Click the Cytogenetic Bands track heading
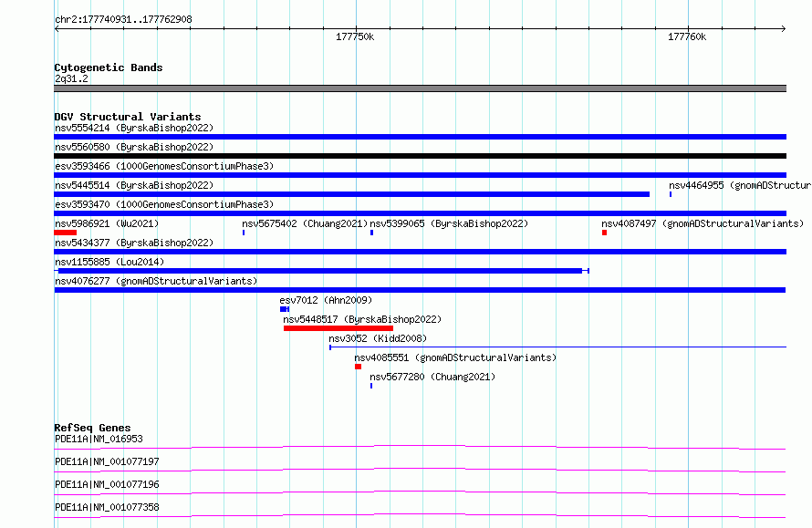Image resolution: width=812 pixels, height=528 pixels. [109, 67]
